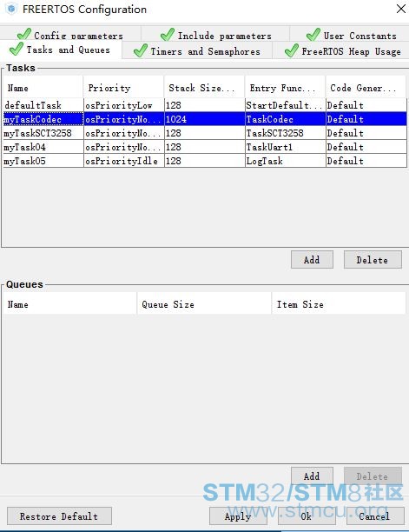Viewport: 409px width, 532px height.
Task: Close the FREERTOS Configuration dialog
Action: [401, 10]
